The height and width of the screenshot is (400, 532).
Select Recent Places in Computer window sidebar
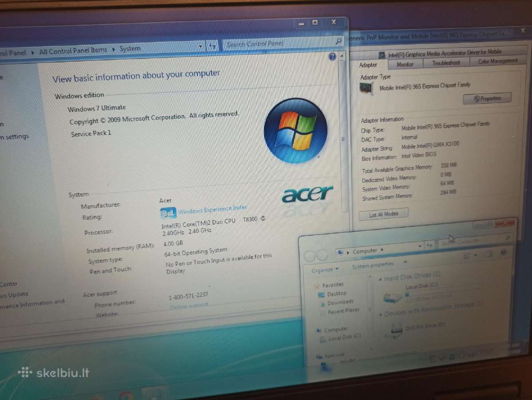tap(343, 311)
